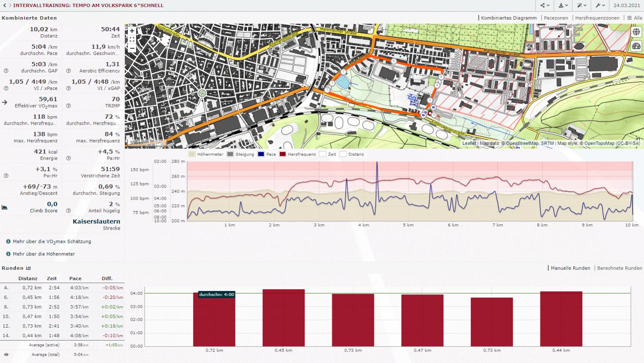Toggle fullscreen view of the map
Viewport: 644px width, 363px height.
click(x=132, y=39)
